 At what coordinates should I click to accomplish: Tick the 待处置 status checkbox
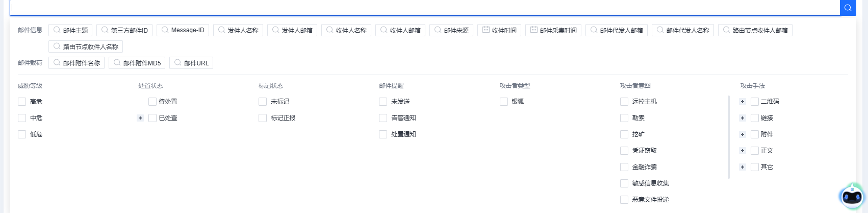(x=152, y=102)
